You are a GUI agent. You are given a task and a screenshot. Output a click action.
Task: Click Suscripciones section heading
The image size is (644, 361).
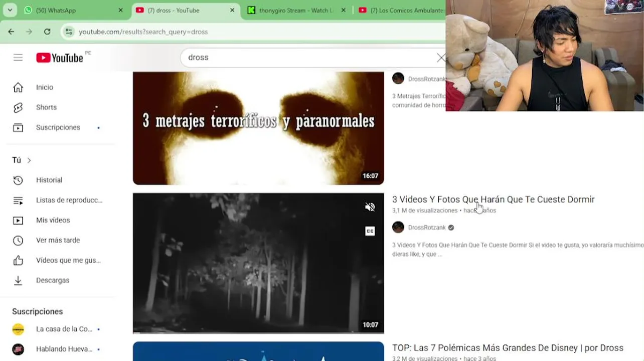coord(38,311)
